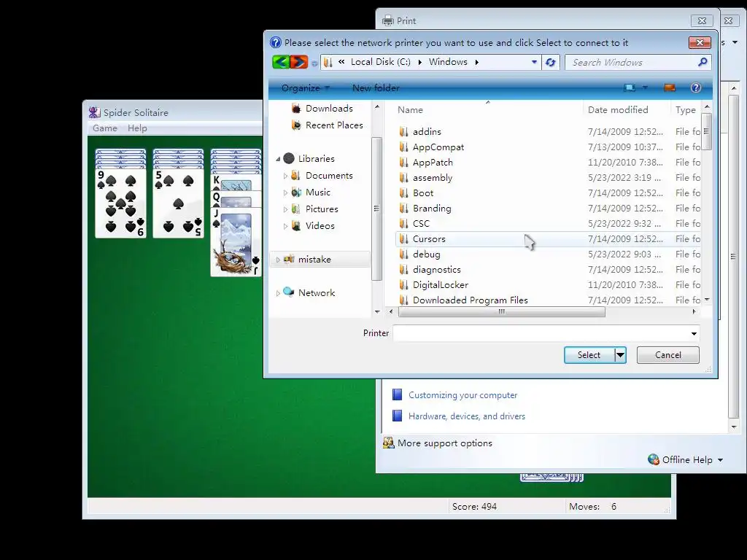The image size is (747, 560).
Task: Open the view options dropdown arrow
Action: pyautogui.click(x=645, y=87)
